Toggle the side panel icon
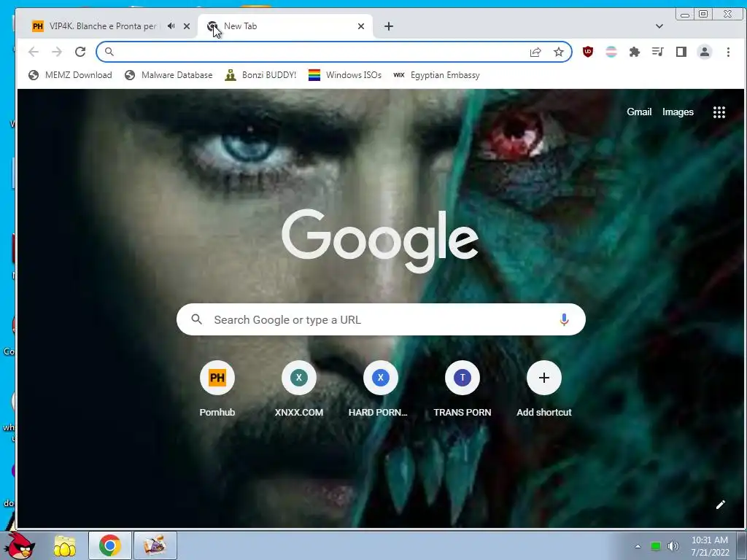This screenshot has width=747, height=560. pos(681,52)
